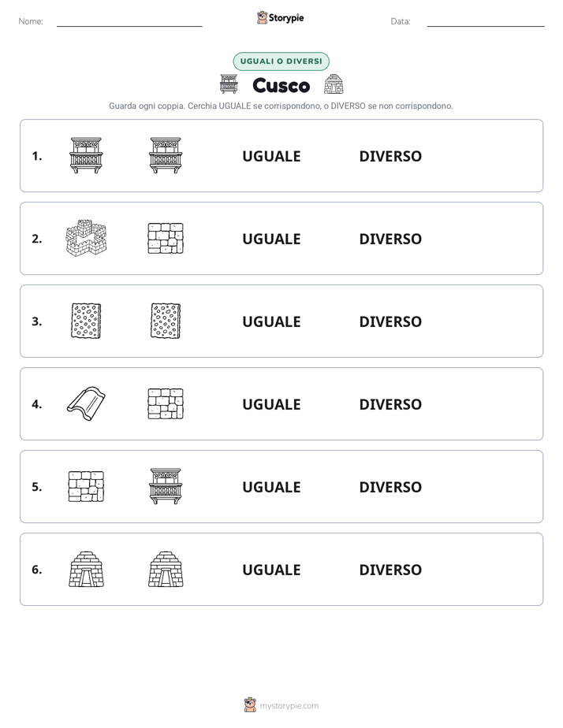Image resolution: width=563 pixels, height=728 pixels.
Task: Select DIVERSO in row 4
Action: [390, 404]
